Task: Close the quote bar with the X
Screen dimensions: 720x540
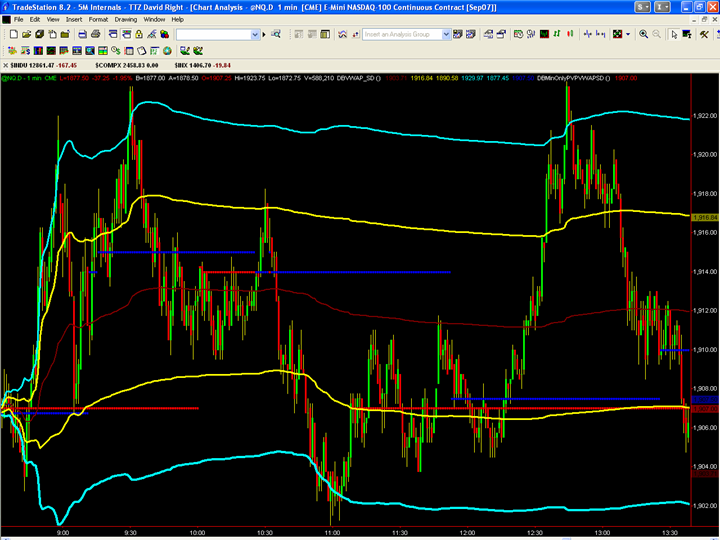Action: coord(6,66)
